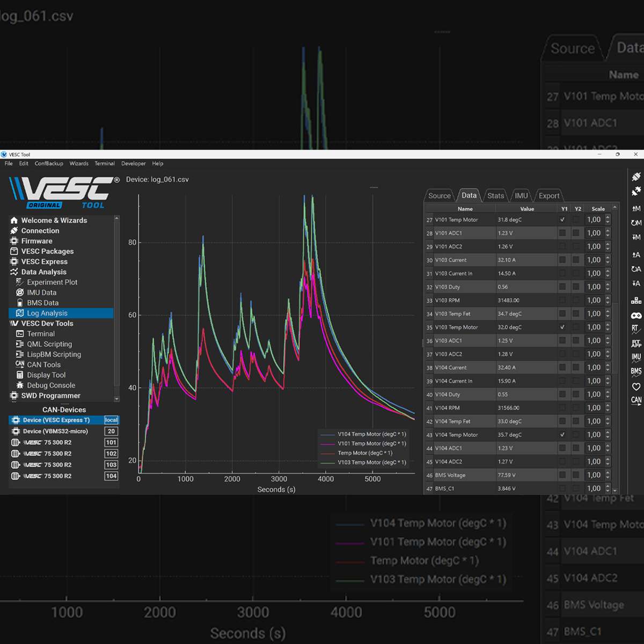Click Read Default Motor Configuration circular M icon
The width and height of the screenshot is (644, 644).
(636, 223)
